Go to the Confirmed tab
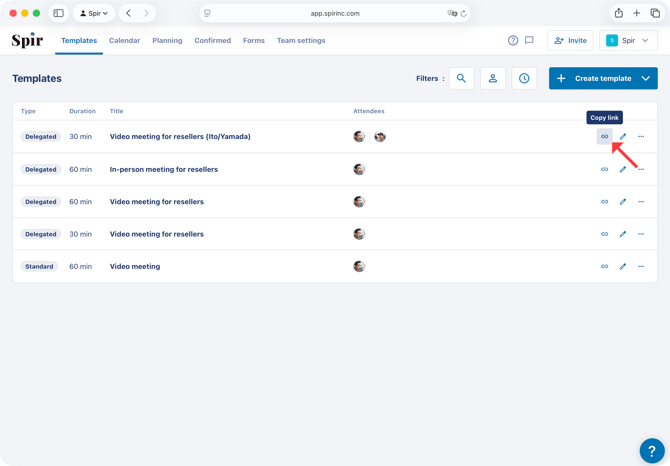Image resolution: width=670 pixels, height=466 pixels. pos(212,41)
